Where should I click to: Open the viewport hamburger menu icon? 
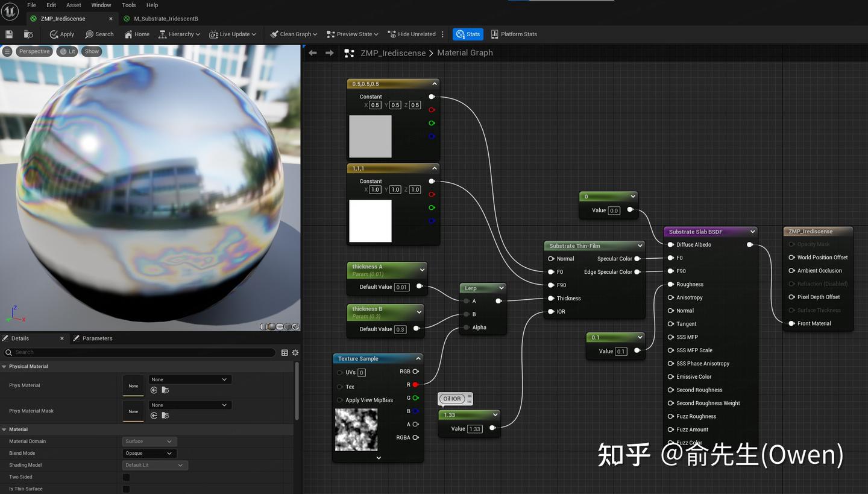(x=7, y=51)
